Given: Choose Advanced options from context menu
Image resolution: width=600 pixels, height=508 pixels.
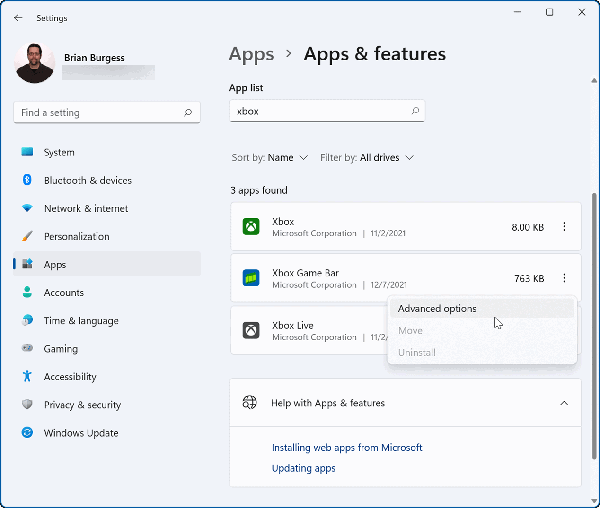Looking at the screenshot, I should pos(437,309).
